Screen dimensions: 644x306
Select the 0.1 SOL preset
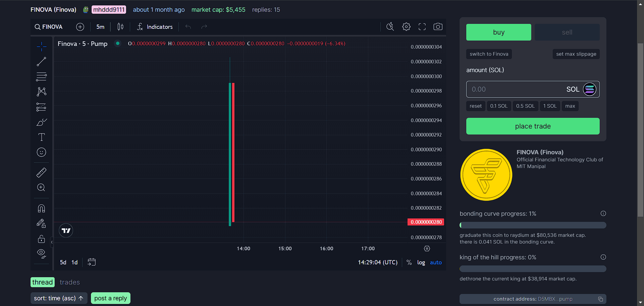tap(499, 106)
